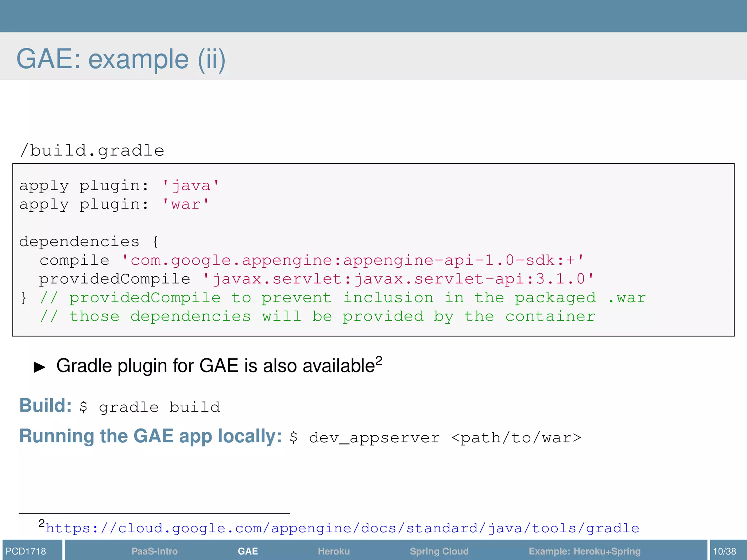Click the triangle bullet marker before Gradle plugin
747x560 pixels.
(x=39, y=367)
